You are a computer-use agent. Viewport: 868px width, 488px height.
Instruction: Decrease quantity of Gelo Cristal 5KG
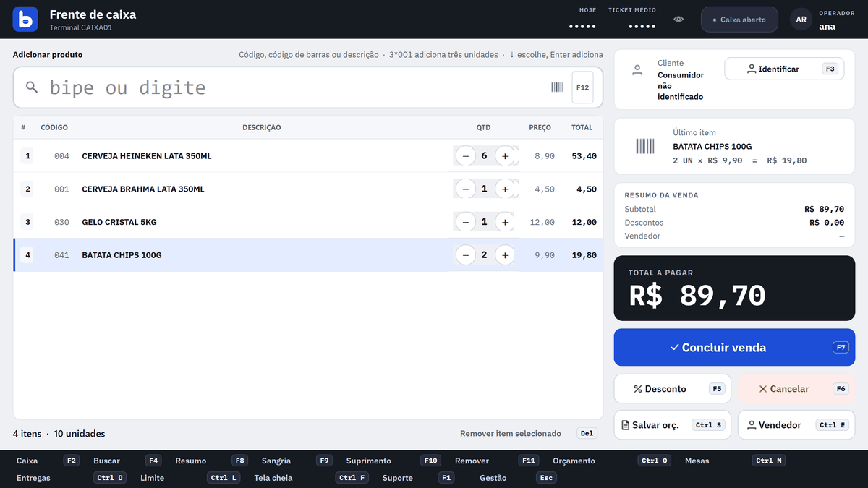[x=465, y=222]
